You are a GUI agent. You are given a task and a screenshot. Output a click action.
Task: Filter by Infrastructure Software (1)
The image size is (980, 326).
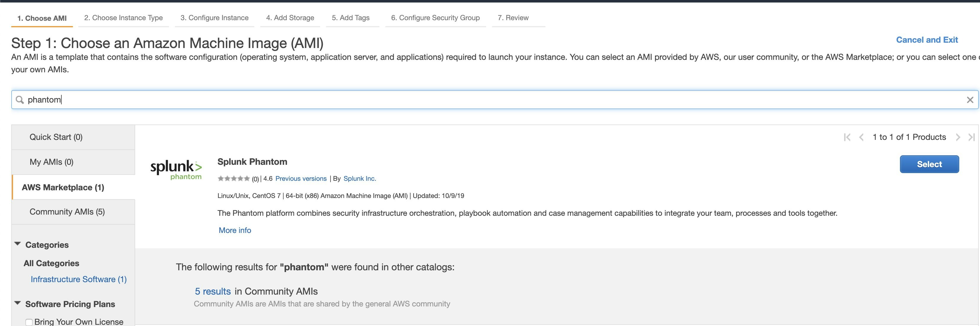pyautogui.click(x=79, y=279)
